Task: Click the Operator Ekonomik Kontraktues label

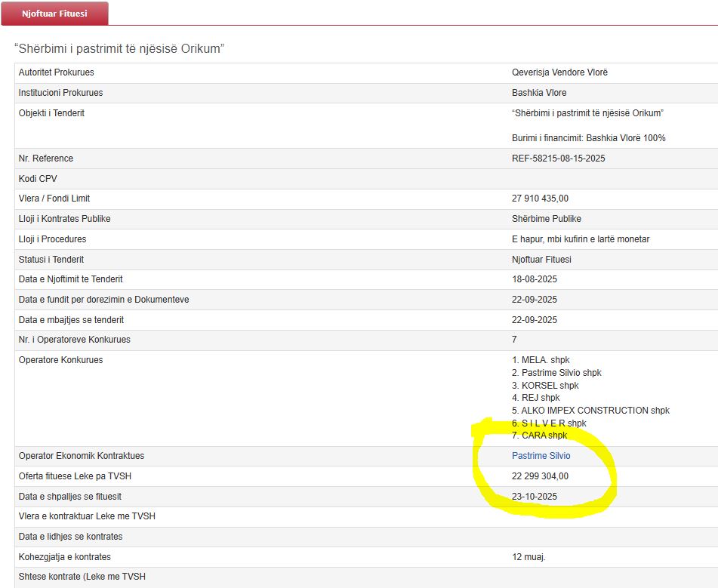Action: coord(81,456)
